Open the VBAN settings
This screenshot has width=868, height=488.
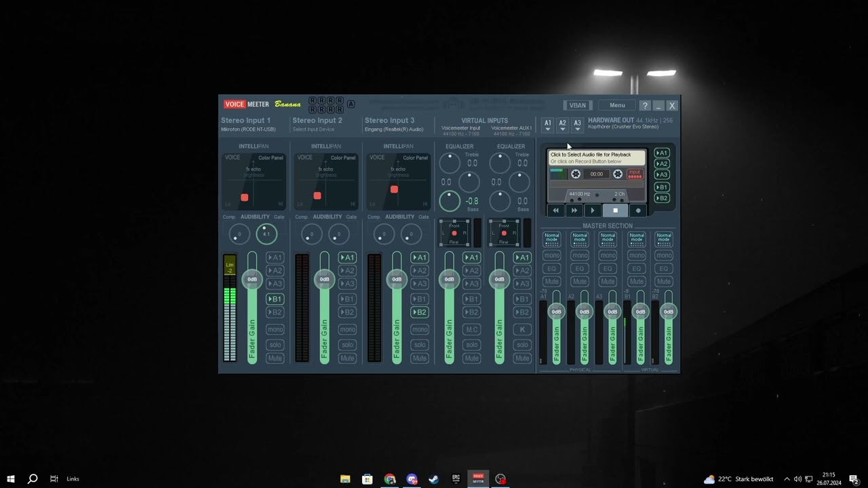tap(578, 106)
